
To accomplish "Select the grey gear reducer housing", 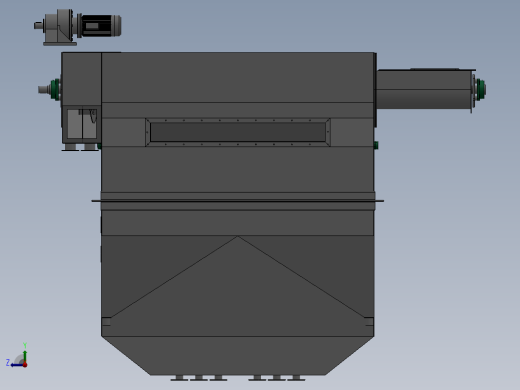I will (x=57, y=27).
